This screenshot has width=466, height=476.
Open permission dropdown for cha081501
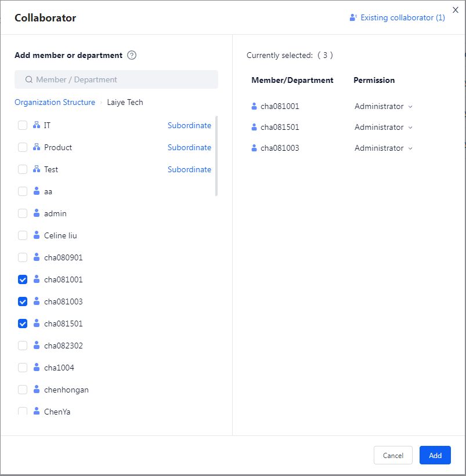384,128
